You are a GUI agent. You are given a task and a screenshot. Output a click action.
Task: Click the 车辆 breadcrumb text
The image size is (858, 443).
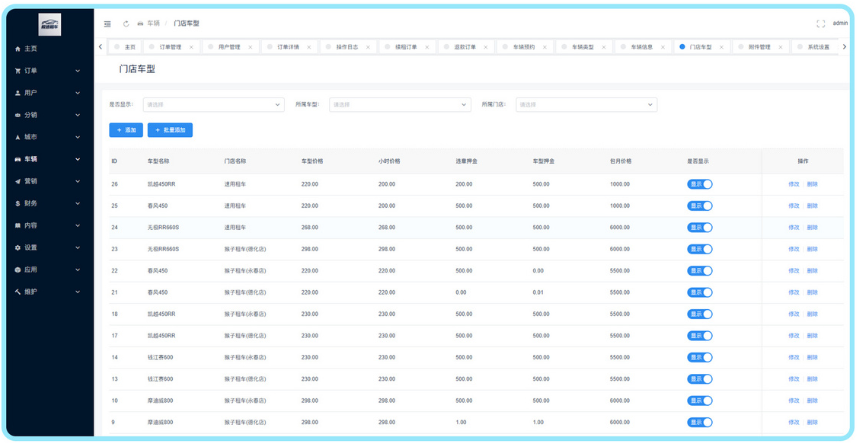point(153,24)
